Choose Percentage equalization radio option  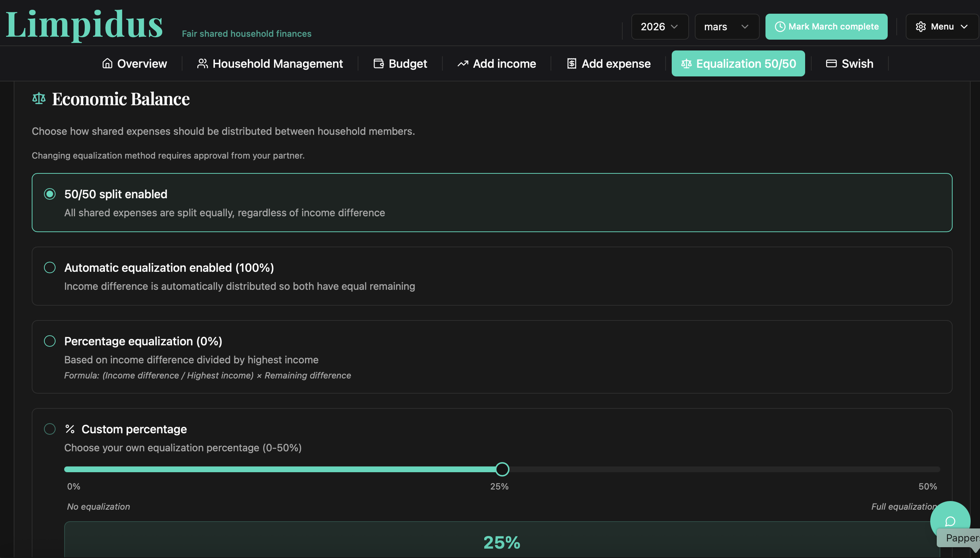click(x=50, y=341)
